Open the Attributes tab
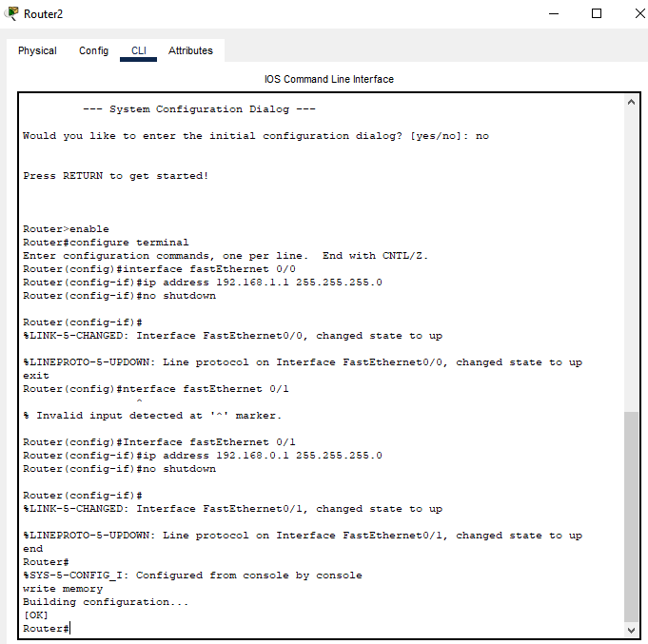Viewport: 648px width, 644px height. [190, 50]
